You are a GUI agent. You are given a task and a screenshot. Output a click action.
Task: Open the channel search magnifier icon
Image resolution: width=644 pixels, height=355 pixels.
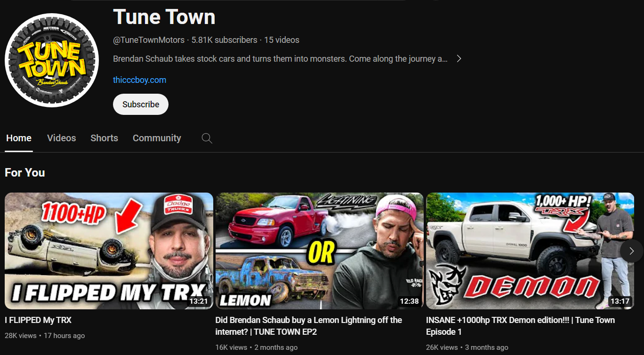[x=207, y=138]
